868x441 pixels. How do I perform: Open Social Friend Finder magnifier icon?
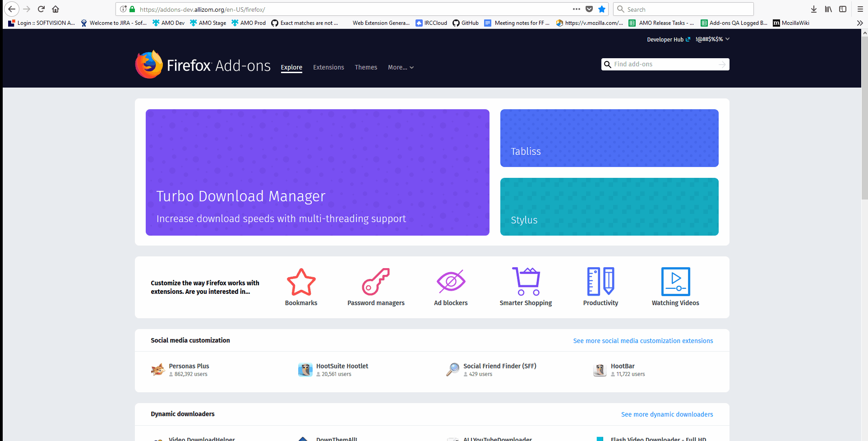coord(452,370)
